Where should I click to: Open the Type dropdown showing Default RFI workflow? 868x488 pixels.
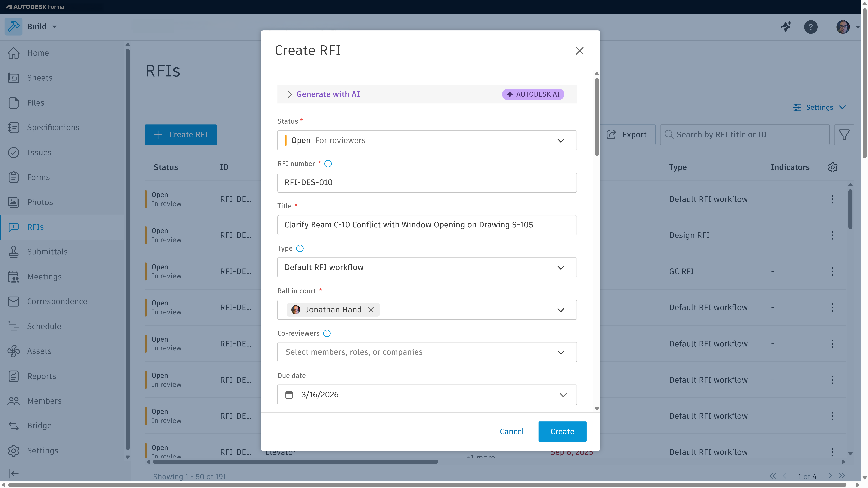(x=427, y=267)
